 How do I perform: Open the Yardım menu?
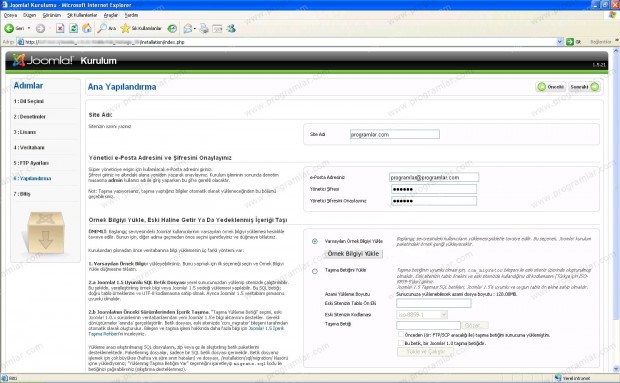pyautogui.click(x=131, y=15)
